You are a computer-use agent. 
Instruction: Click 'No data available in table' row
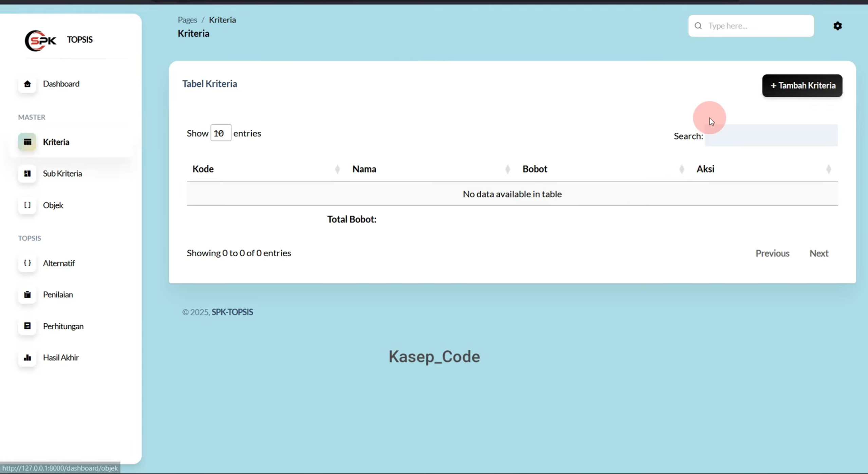tap(512, 194)
